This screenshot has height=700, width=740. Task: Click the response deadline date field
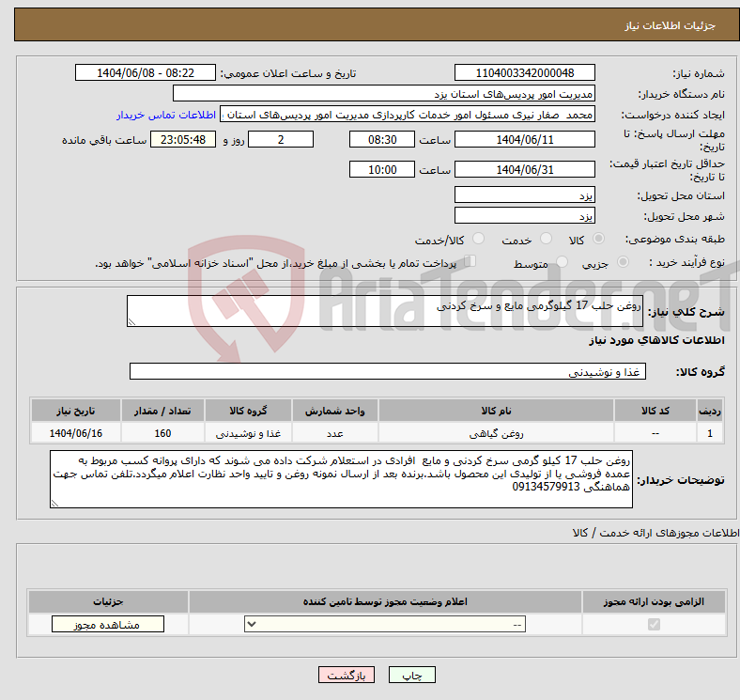click(524, 139)
